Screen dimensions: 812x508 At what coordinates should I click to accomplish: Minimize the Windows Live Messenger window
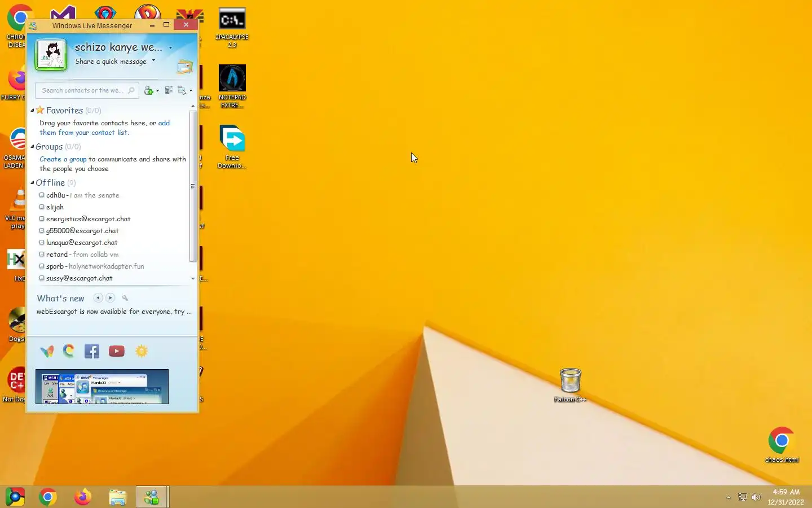[x=152, y=25]
